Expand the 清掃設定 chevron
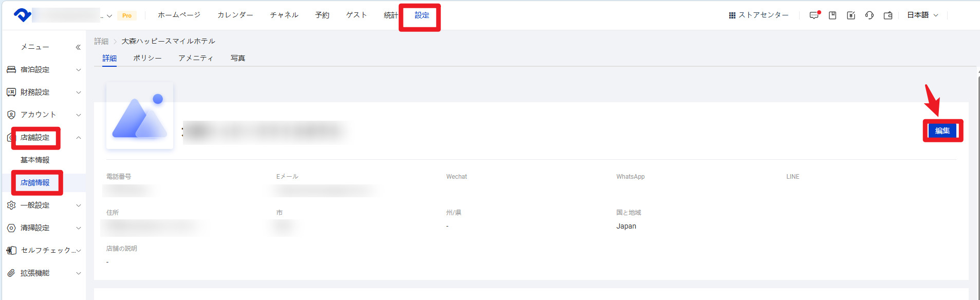 pos(79,228)
